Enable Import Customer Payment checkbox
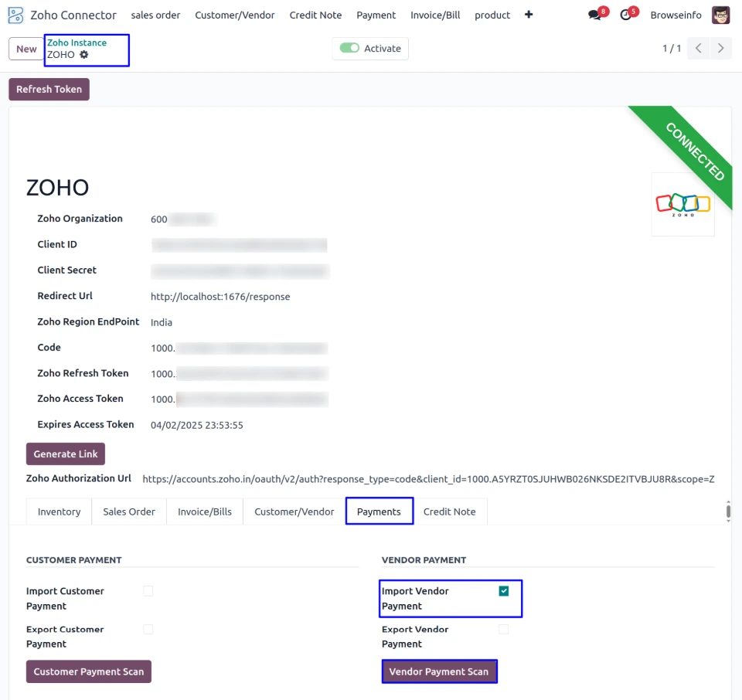This screenshot has width=742, height=700. [148, 591]
